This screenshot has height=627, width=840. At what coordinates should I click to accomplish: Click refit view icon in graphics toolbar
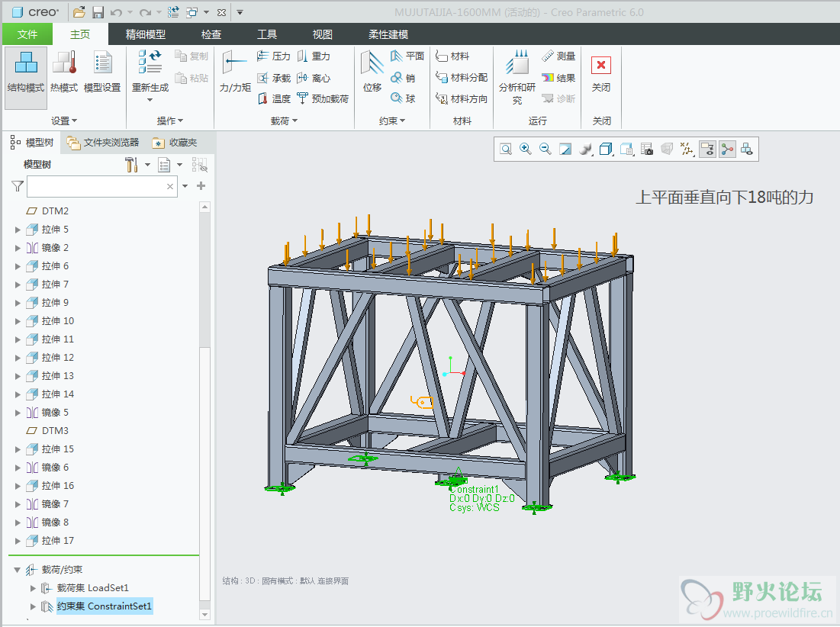[x=506, y=149]
